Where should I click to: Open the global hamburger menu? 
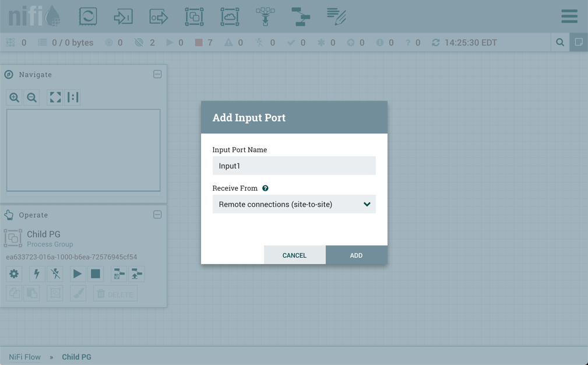click(x=569, y=16)
